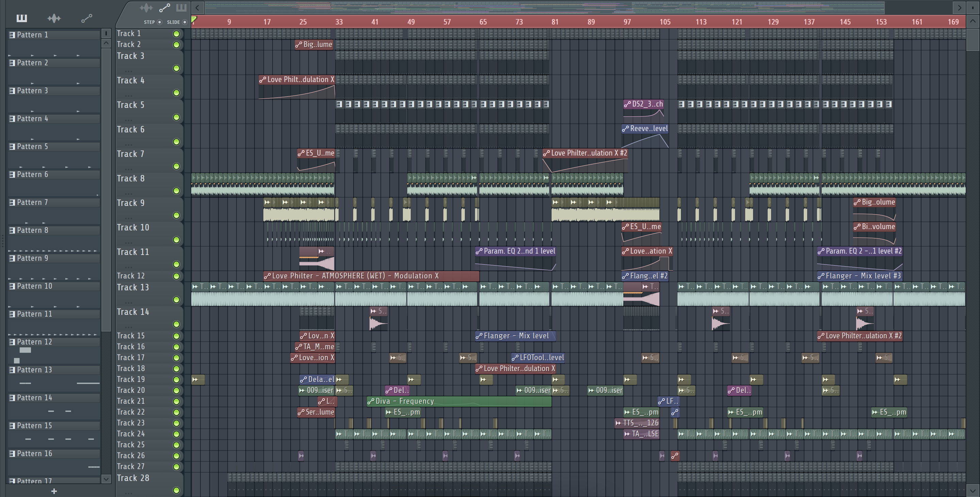Screen dimensions: 980x497
Task: Toggle mute LED for Track 20
Action: [177, 390]
